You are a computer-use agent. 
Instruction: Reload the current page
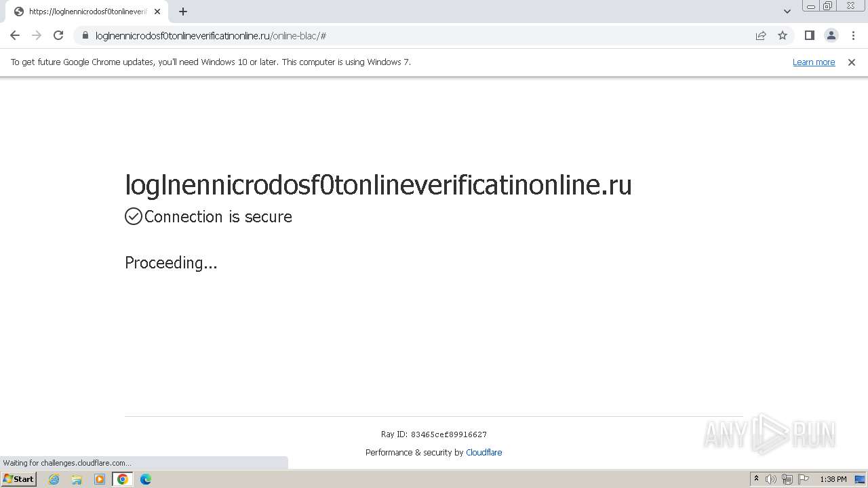click(58, 35)
